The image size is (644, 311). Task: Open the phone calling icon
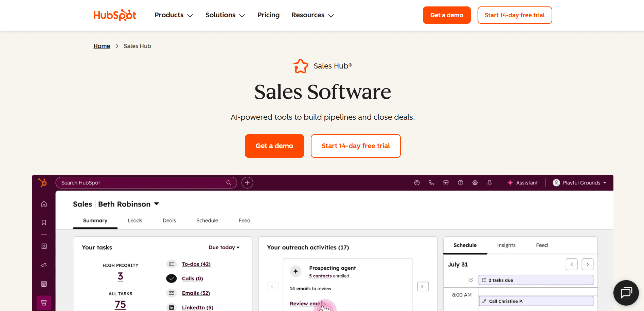coord(431,183)
